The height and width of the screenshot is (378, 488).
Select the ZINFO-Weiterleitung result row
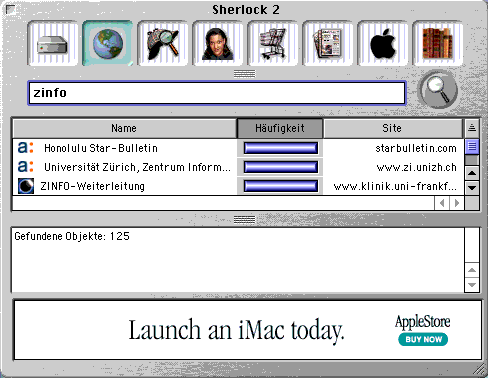tap(238, 186)
